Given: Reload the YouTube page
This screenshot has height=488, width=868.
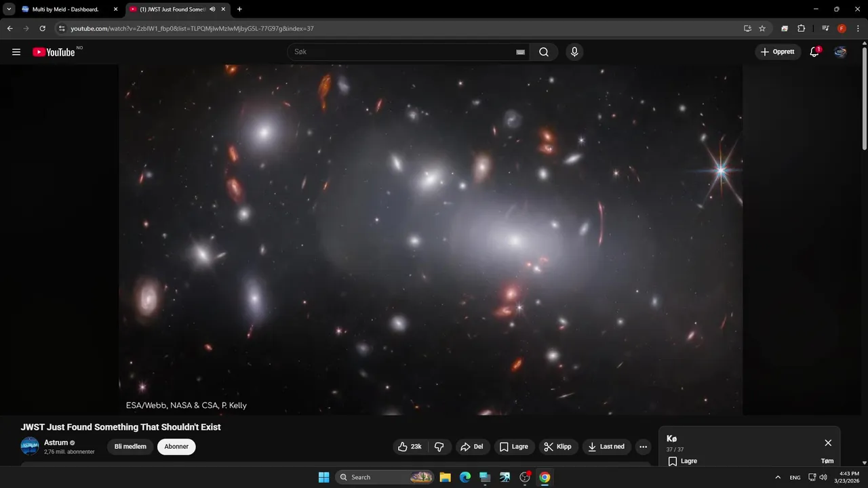Looking at the screenshot, I should click(x=42, y=28).
